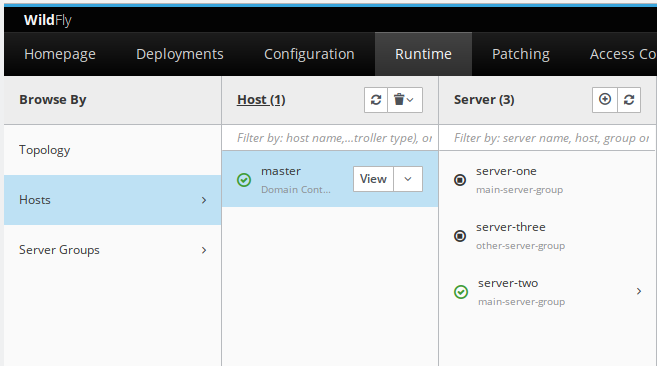Add a new server with plus icon
657x366 pixels.
[x=605, y=100]
